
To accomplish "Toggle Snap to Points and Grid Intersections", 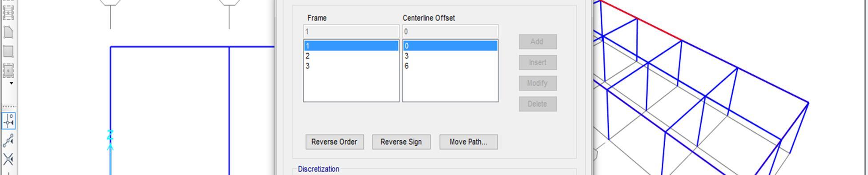I will coord(8,121).
